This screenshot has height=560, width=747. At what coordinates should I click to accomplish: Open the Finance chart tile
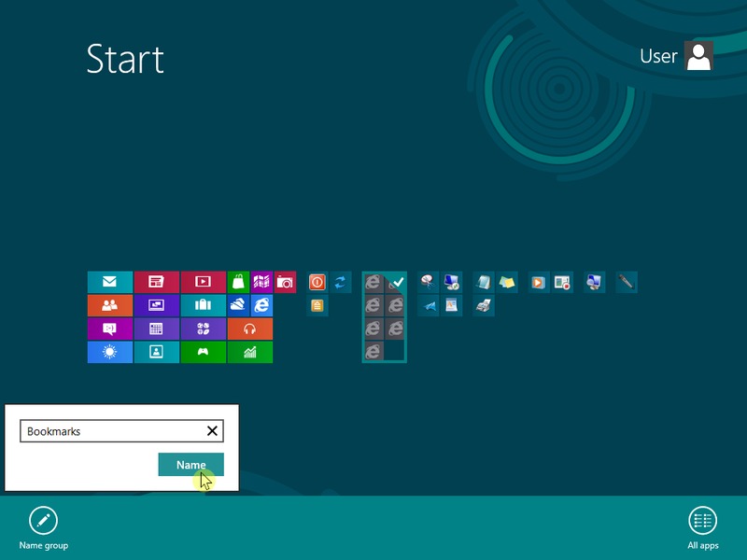click(249, 352)
